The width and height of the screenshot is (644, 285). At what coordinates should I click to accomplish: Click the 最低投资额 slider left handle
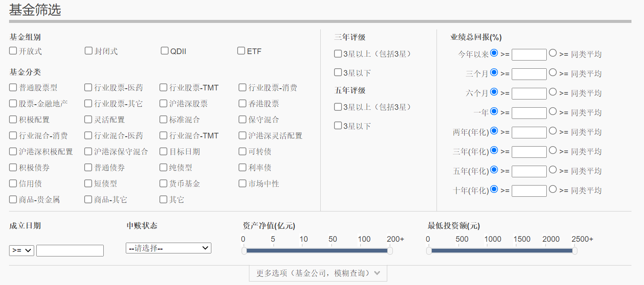(429, 251)
